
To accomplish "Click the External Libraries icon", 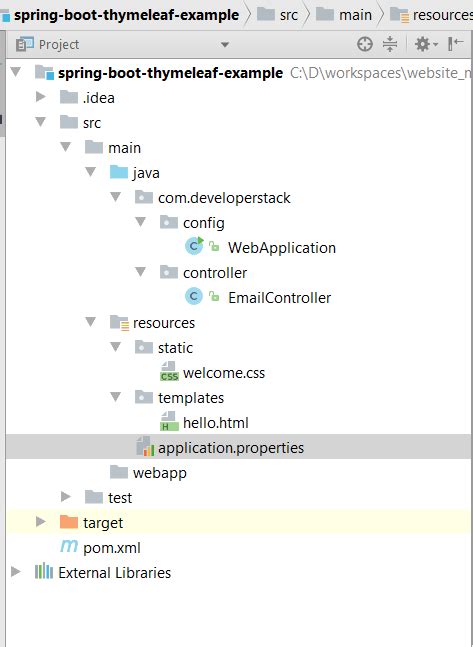I will (x=44, y=571).
